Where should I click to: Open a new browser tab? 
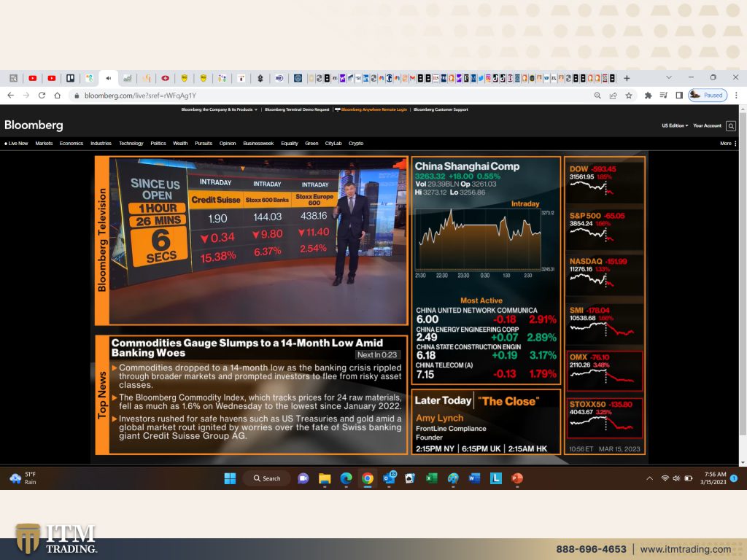click(x=627, y=78)
